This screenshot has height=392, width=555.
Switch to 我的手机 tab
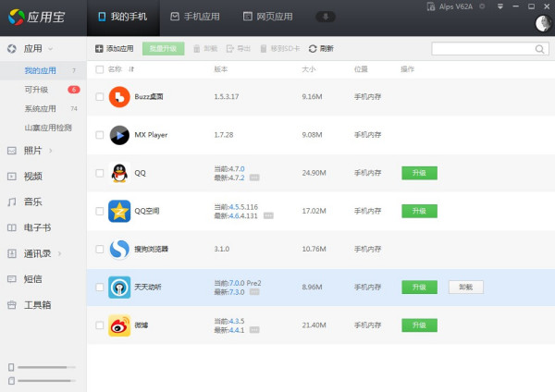click(123, 17)
